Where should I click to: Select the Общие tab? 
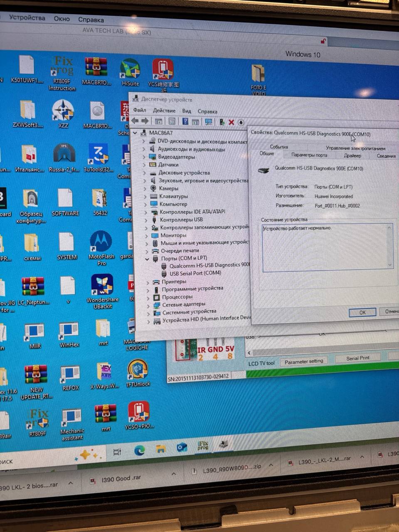267,153
